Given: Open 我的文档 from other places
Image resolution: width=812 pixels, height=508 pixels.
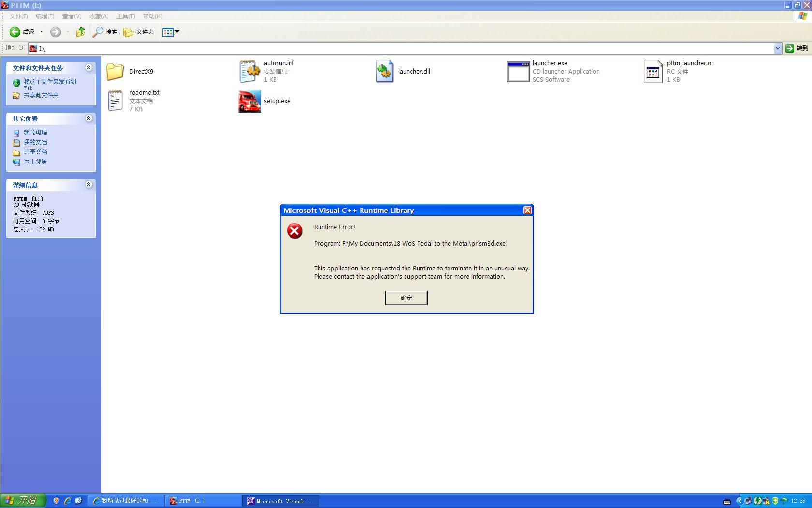Looking at the screenshot, I should [35, 142].
